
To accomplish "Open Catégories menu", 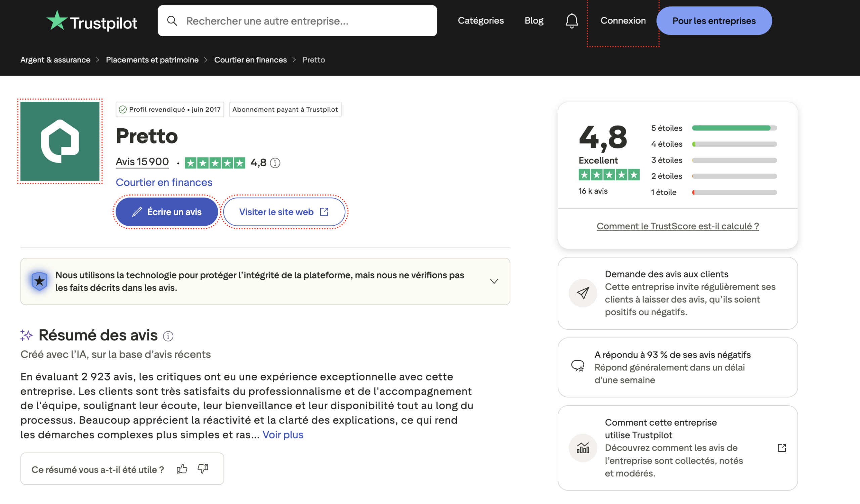I will [480, 21].
